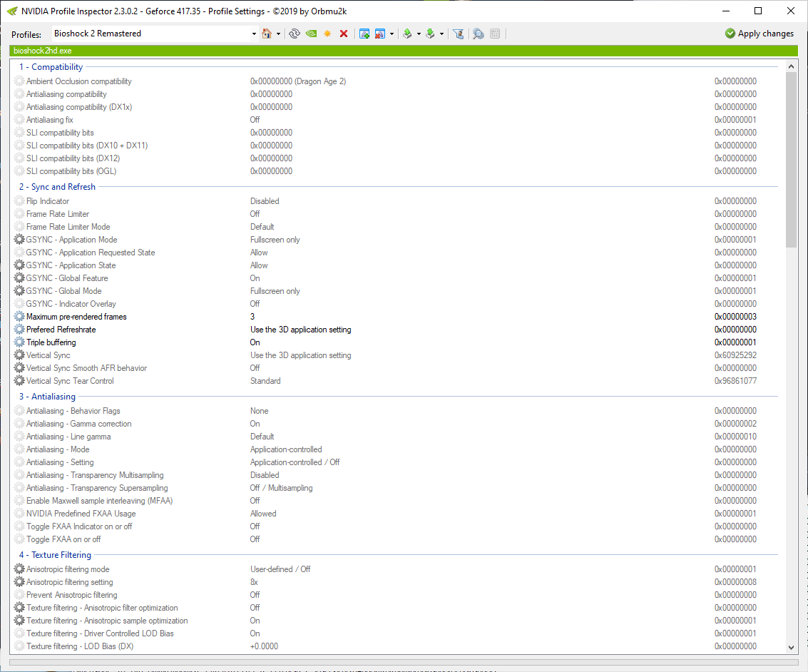Collapse the 1 - Compatibility section header
This screenshot has width=808, height=672.
point(51,67)
